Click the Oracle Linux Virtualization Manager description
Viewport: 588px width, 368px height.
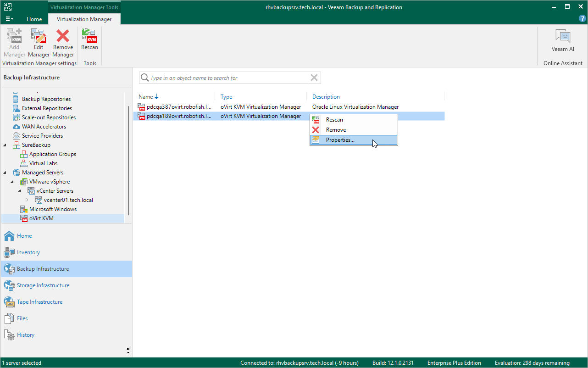click(x=355, y=107)
